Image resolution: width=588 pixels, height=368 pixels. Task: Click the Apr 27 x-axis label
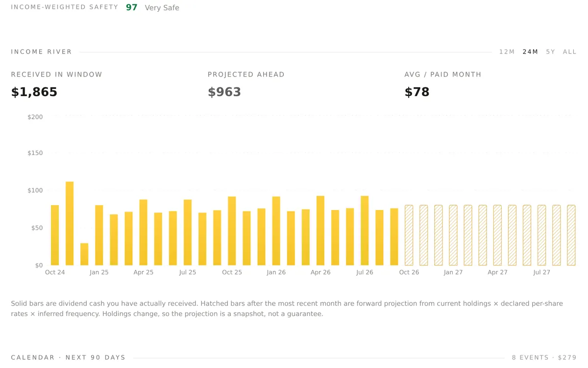(x=497, y=272)
